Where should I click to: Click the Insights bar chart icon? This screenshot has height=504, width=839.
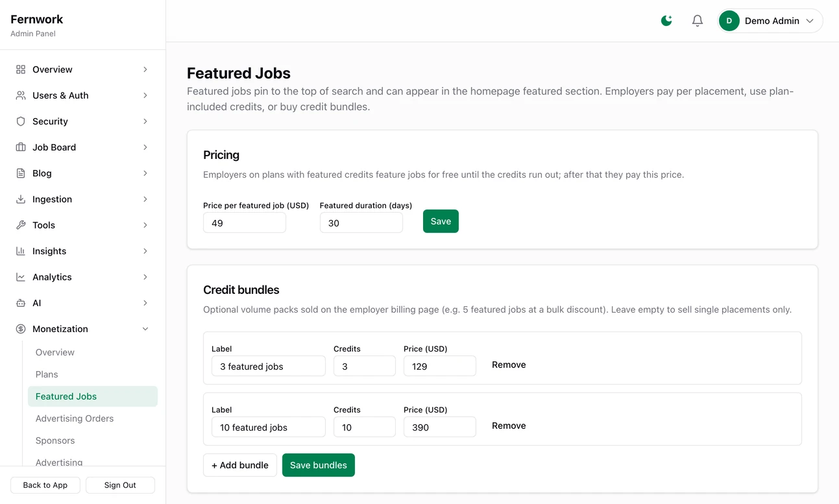click(x=21, y=251)
